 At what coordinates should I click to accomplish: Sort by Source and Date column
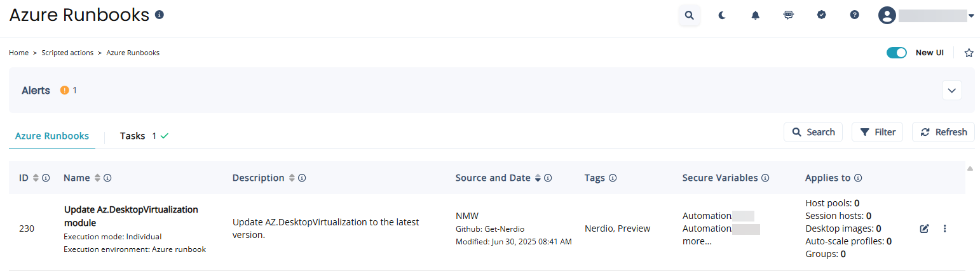coord(538,178)
